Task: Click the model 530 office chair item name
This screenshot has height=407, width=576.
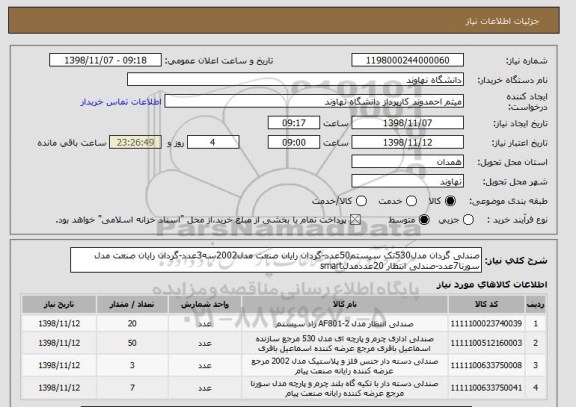Action: (x=345, y=343)
